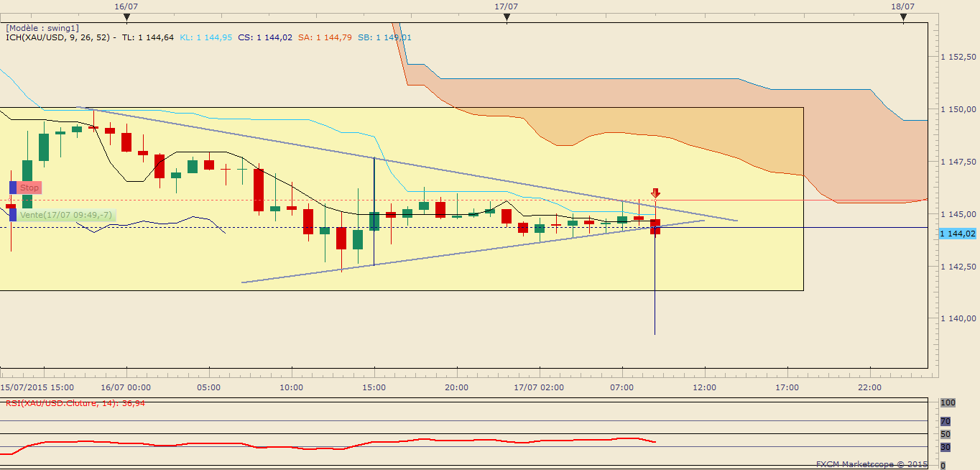
Task: Click the 1 147,50 price axis label
Action: click(958, 162)
